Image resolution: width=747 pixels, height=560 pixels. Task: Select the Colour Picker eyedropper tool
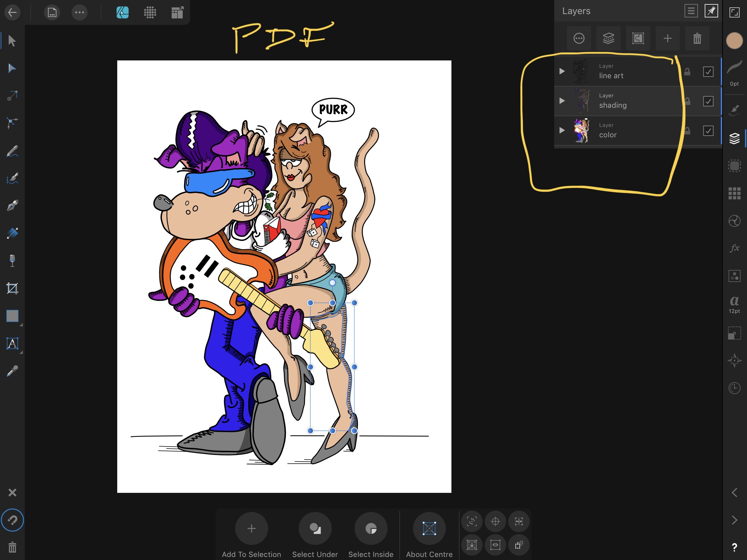12,371
